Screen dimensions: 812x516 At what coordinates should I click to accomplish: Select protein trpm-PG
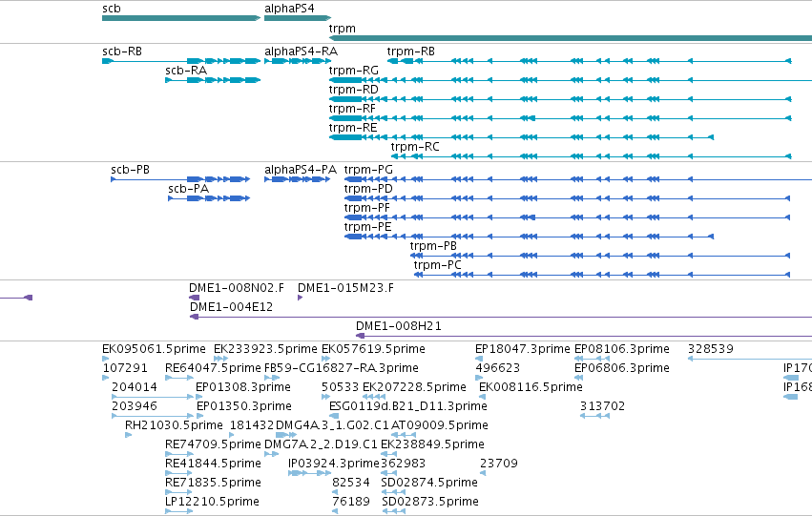click(578, 179)
